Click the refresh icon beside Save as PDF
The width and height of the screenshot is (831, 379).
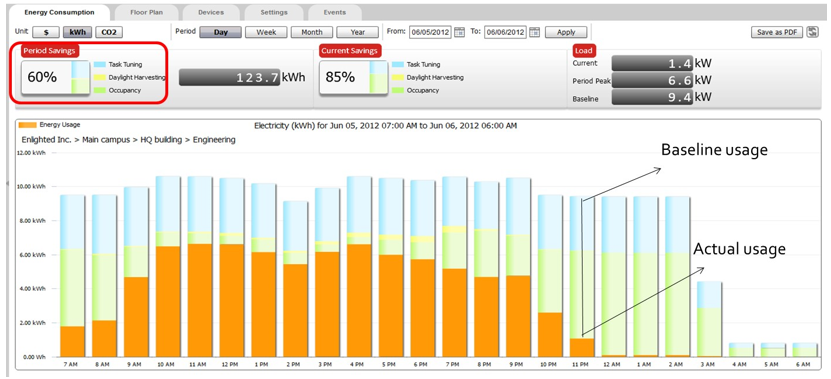[x=812, y=32]
